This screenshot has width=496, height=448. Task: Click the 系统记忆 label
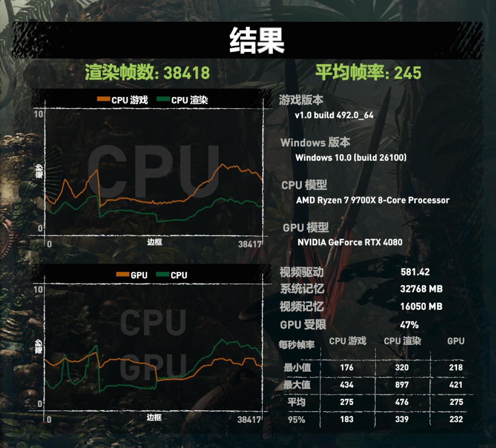pos(302,289)
